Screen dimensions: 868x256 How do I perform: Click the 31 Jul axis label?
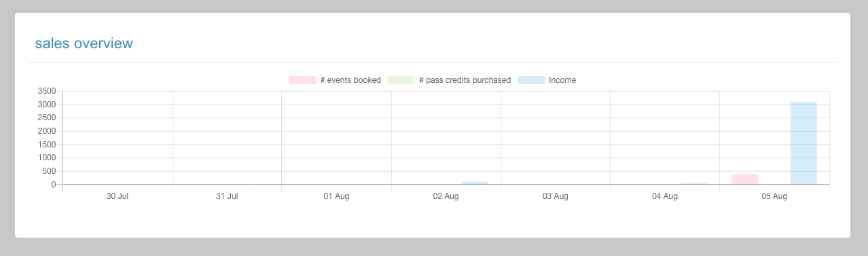pos(227,196)
